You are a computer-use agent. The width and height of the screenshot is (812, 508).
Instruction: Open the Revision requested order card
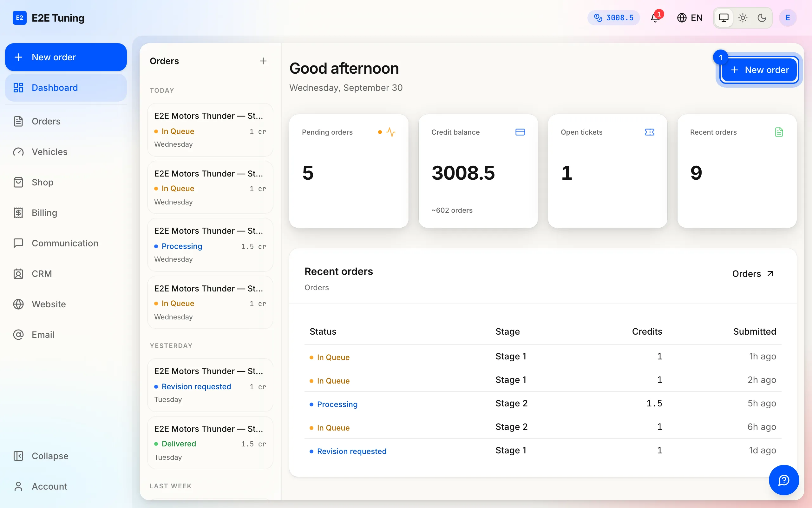point(210,385)
